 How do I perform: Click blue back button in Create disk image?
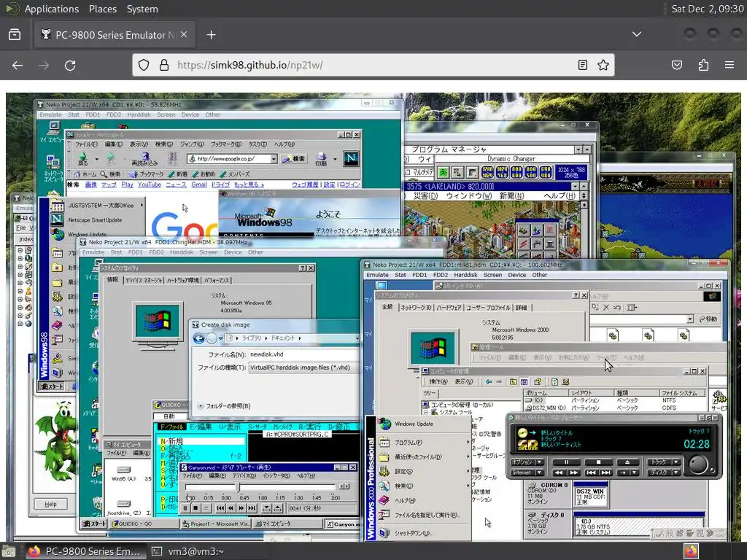coord(199,338)
